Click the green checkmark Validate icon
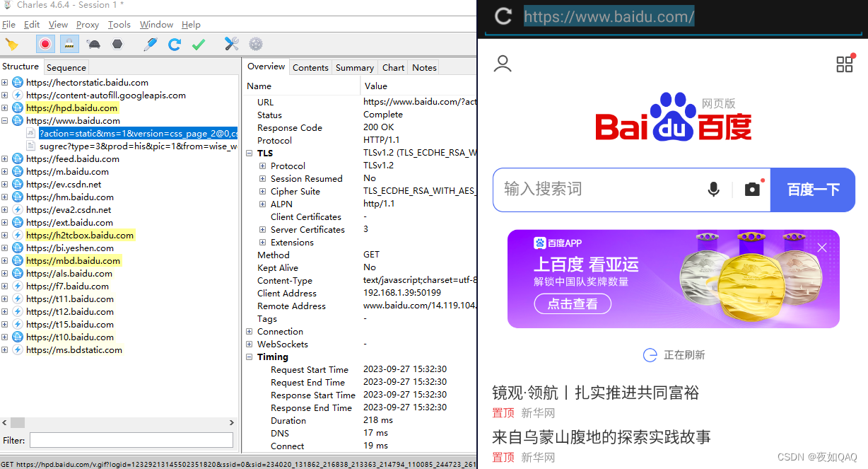The height and width of the screenshot is (469, 868). pos(199,44)
